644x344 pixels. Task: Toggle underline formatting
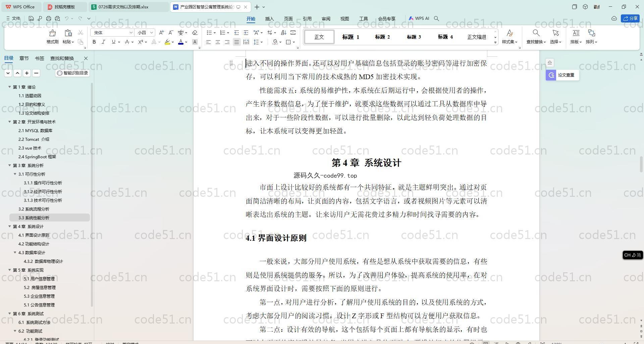[x=114, y=42]
